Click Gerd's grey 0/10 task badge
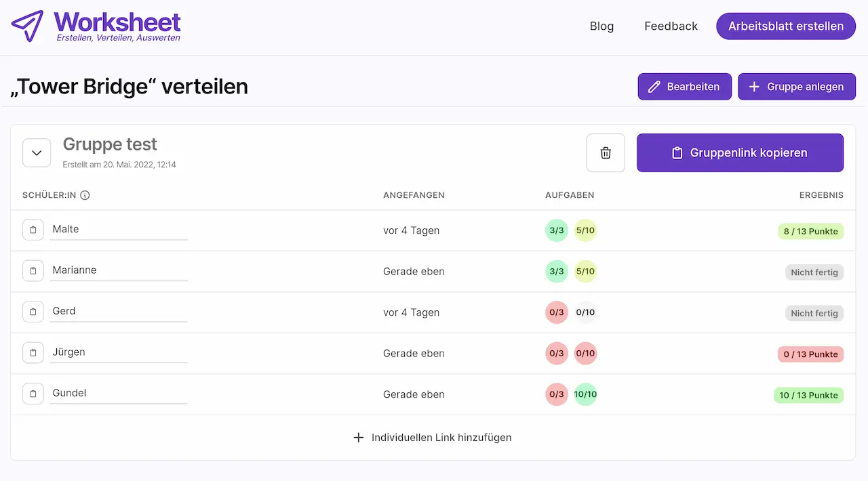The height and width of the screenshot is (481, 868). [585, 312]
